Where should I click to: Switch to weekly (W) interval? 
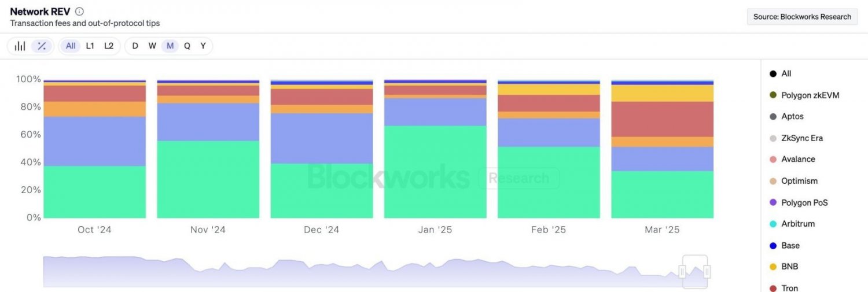(x=152, y=46)
